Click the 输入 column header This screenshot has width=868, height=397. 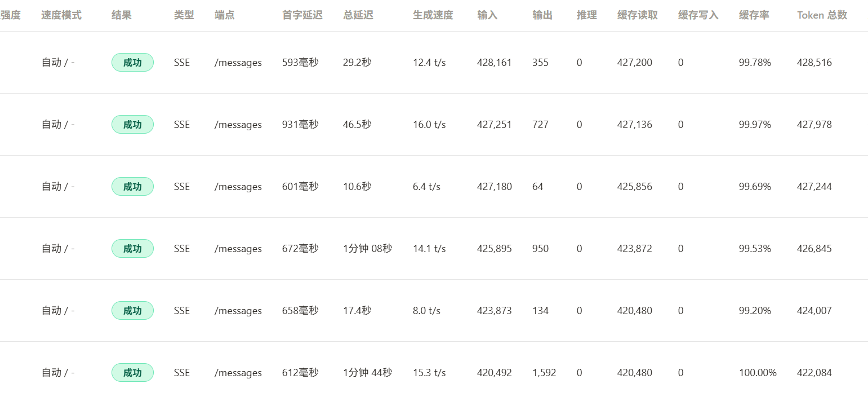point(487,15)
